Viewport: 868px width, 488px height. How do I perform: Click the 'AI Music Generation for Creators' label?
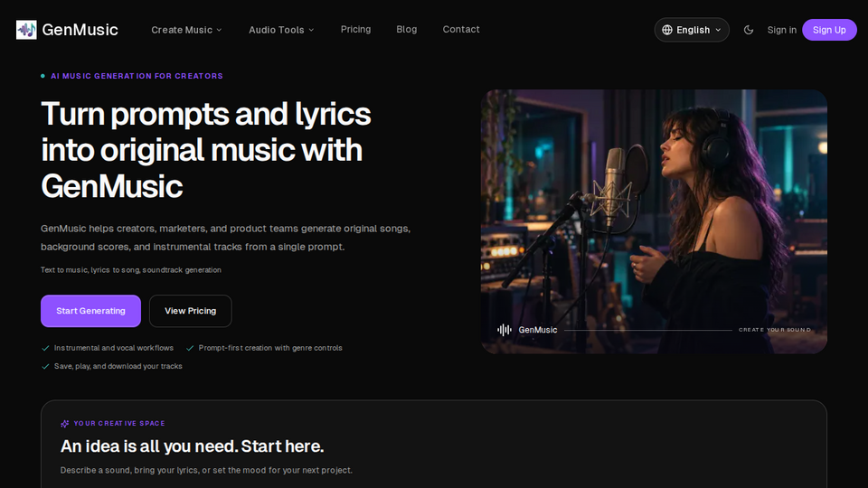coord(137,76)
